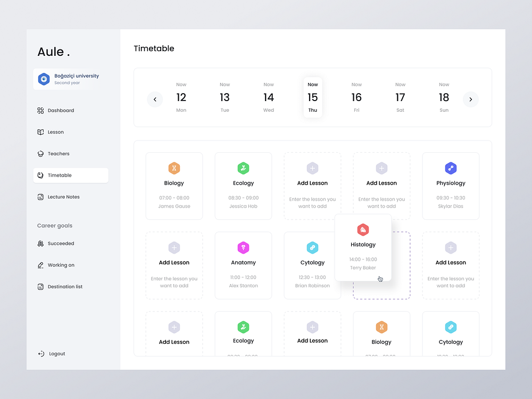Screen dimensions: 532x399
Task: Click the Biology lesson hexagon icon
Action: (x=174, y=168)
